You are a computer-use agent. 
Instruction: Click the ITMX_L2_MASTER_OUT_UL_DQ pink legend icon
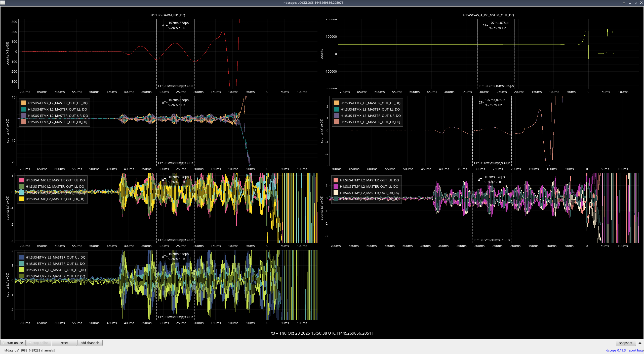[22, 180]
